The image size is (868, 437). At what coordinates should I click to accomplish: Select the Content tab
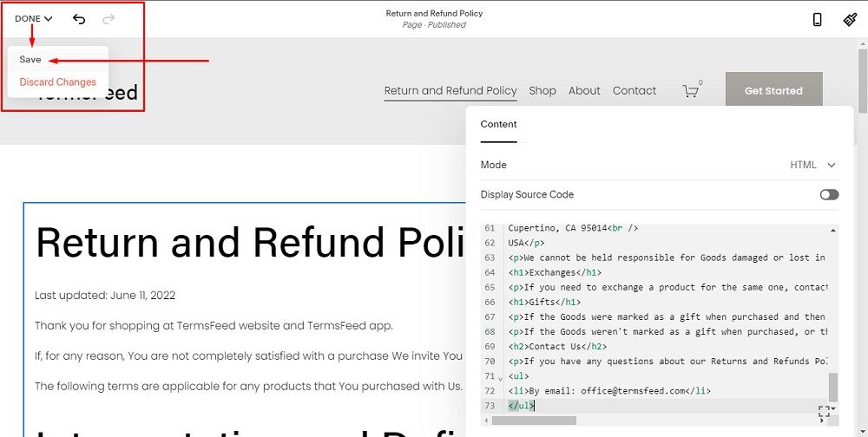[x=498, y=125]
